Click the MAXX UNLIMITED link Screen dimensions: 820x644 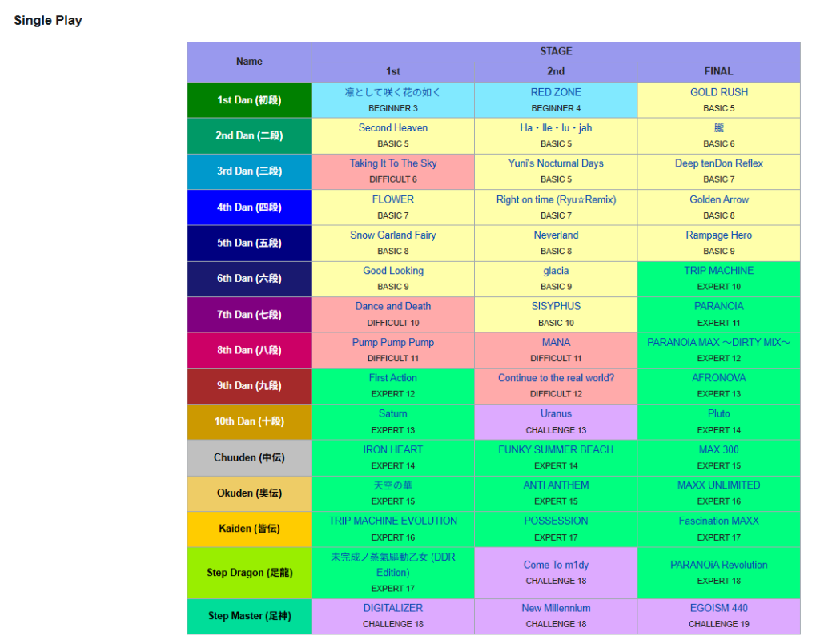click(718, 485)
